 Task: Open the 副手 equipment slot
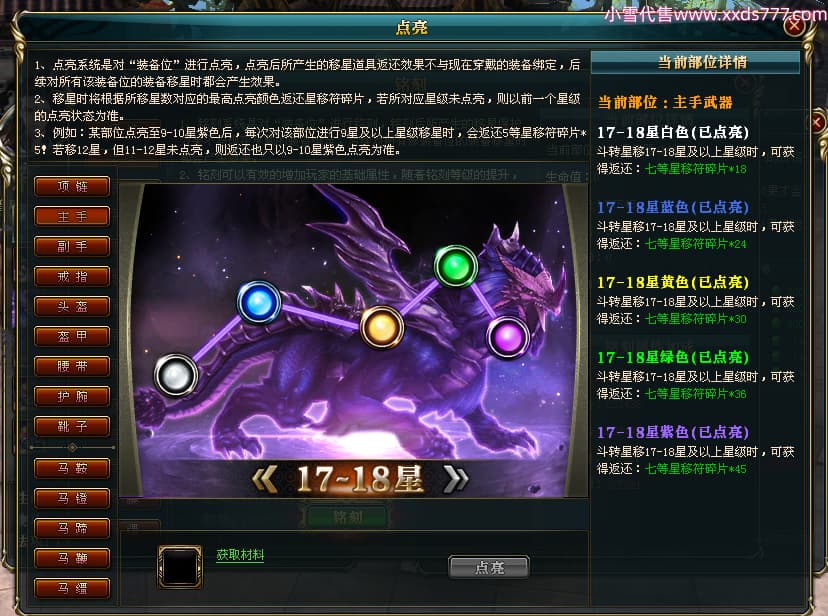[72, 247]
